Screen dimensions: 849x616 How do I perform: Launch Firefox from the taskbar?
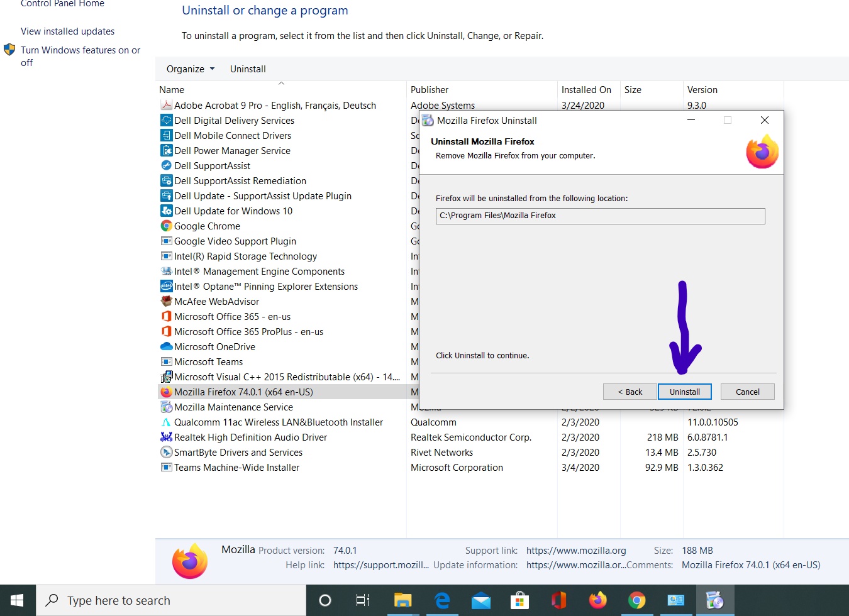tap(598, 600)
